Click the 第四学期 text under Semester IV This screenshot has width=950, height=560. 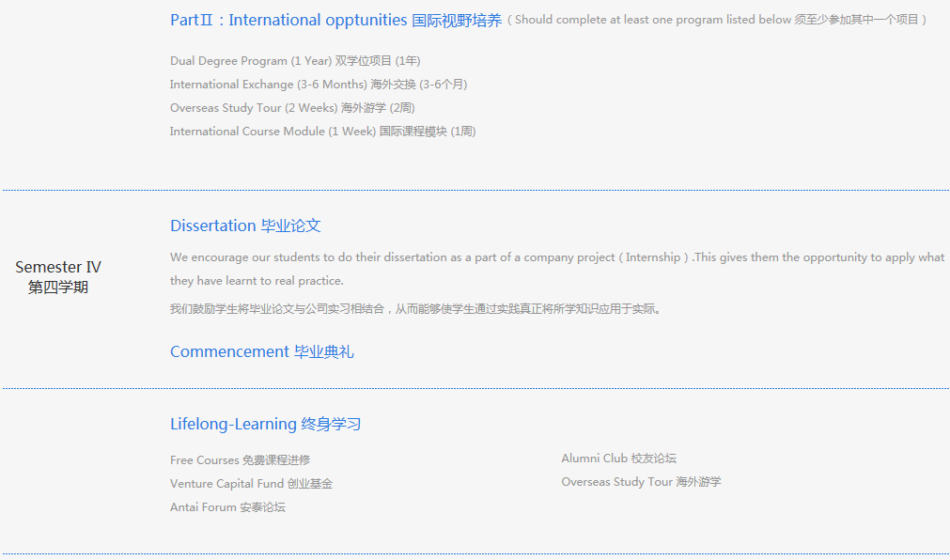58,288
